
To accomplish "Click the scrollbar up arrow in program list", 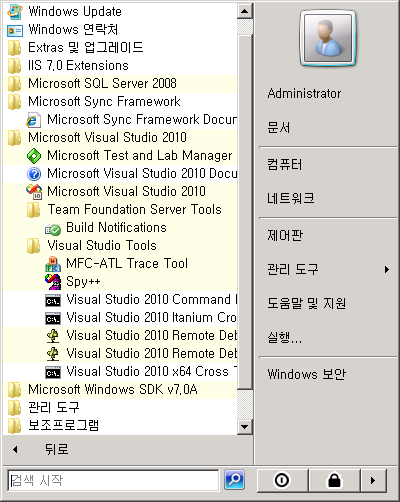I will click(x=245, y=12).
